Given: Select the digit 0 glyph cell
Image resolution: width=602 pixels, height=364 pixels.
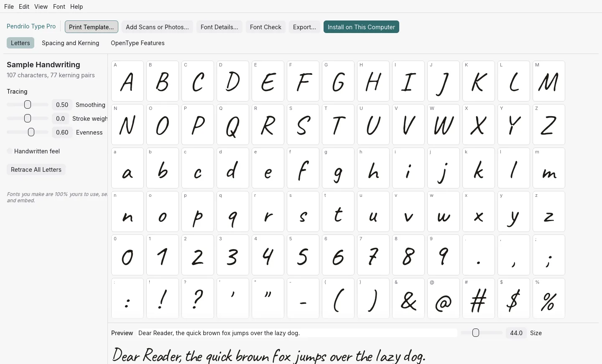Looking at the screenshot, I should pos(128,255).
